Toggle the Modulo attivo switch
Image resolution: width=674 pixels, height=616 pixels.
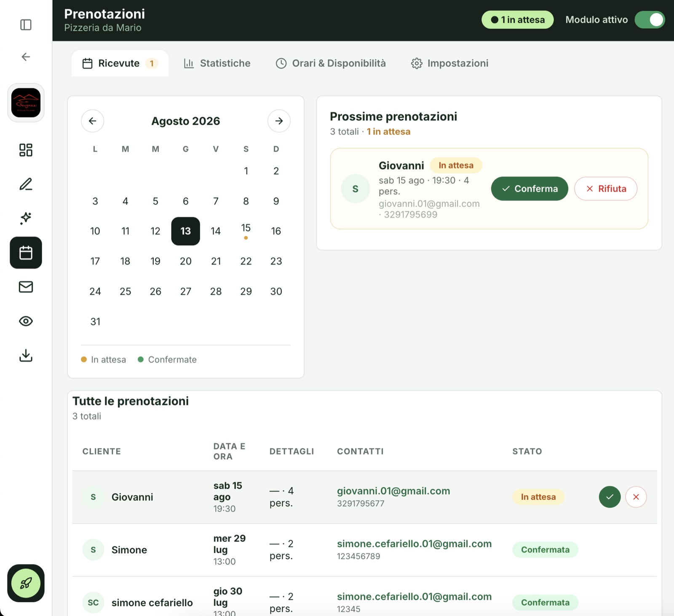(650, 20)
